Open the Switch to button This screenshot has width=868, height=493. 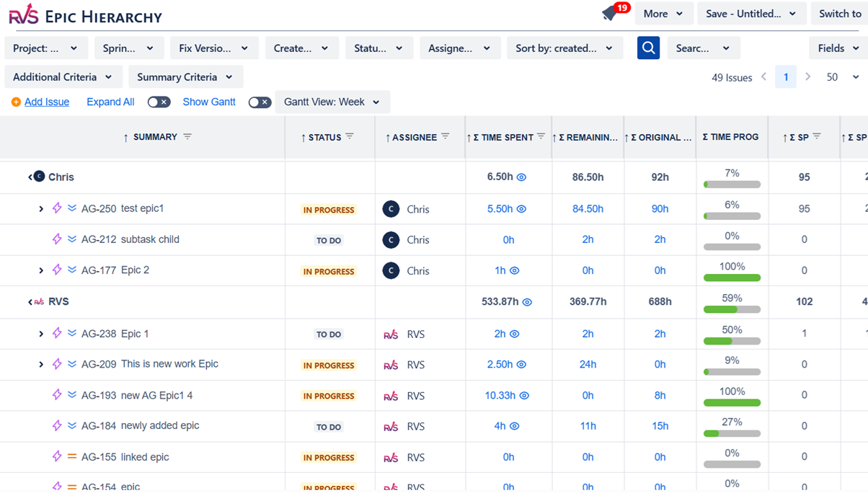click(839, 14)
